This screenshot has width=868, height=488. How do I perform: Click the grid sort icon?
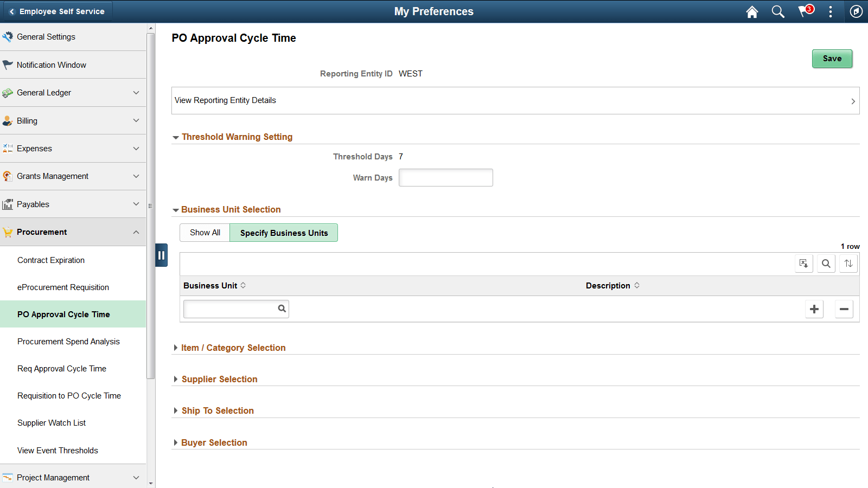pos(848,264)
